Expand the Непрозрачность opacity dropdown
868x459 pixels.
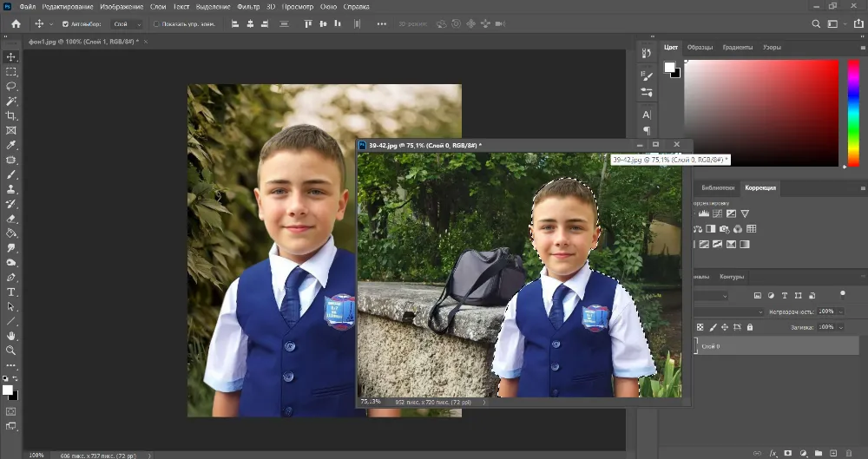click(x=839, y=311)
